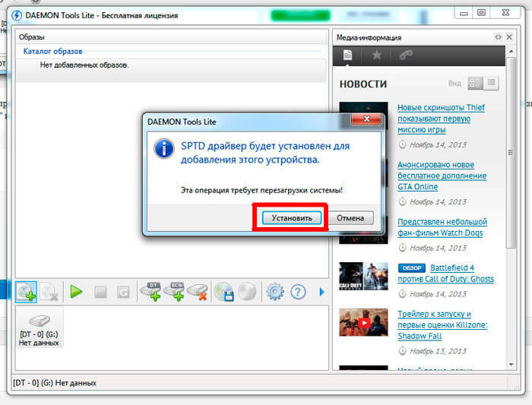The width and height of the screenshot is (532, 405).
Task: Click Установить button in dialog
Action: (x=292, y=218)
